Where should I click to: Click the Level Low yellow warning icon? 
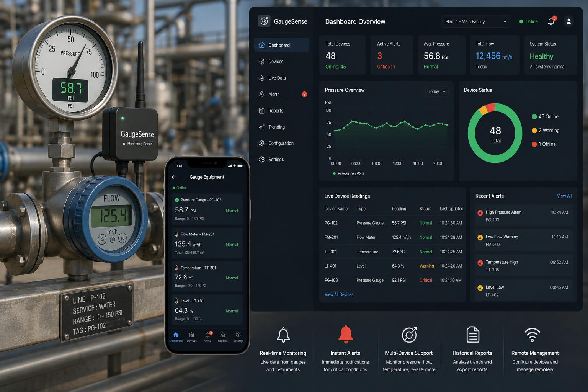tap(480, 288)
